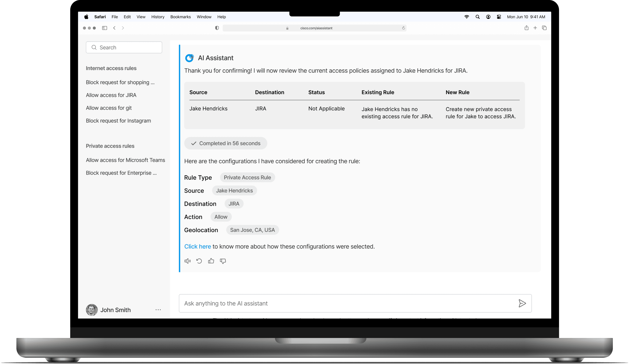Open 'Allow access for Microsoft Teams' rule
The image size is (629, 364).
125,160
